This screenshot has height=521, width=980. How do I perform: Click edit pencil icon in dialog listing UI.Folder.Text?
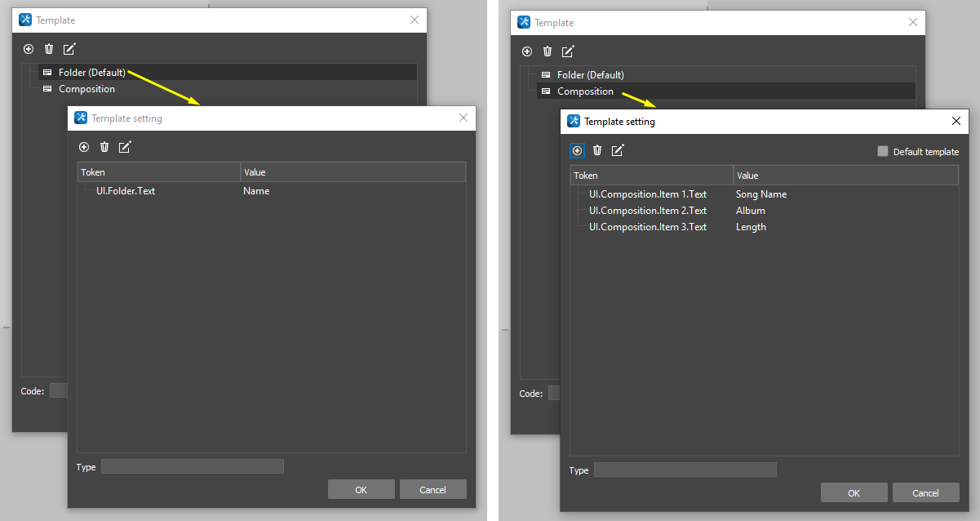click(125, 147)
